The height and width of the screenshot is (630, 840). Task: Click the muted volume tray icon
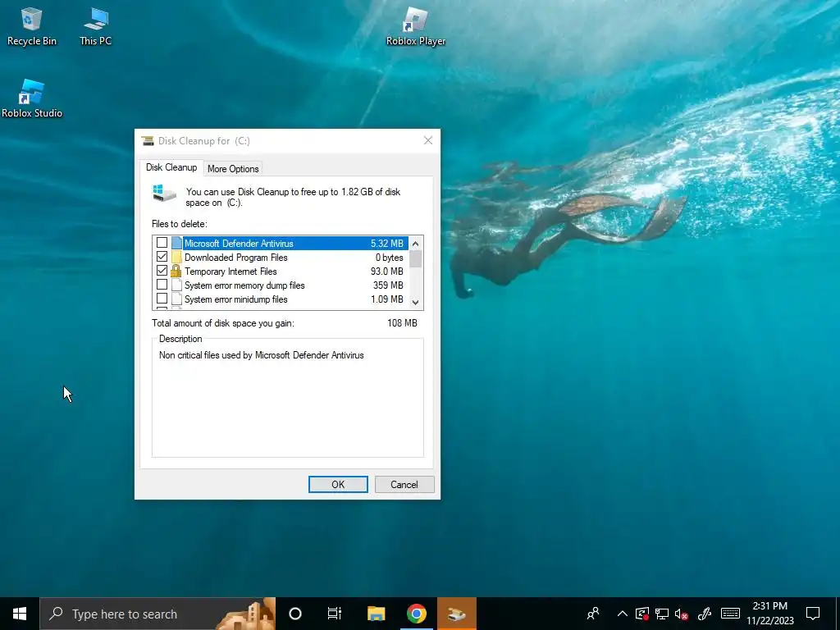682,614
